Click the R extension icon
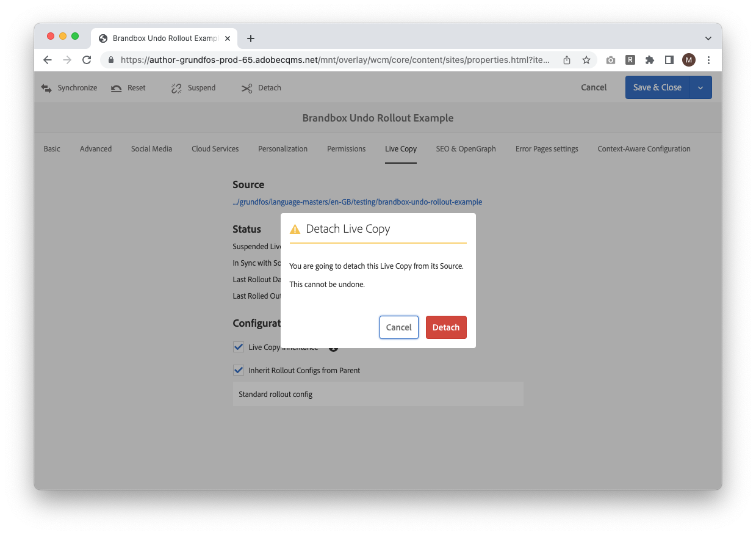 click(x=630, y=60)
